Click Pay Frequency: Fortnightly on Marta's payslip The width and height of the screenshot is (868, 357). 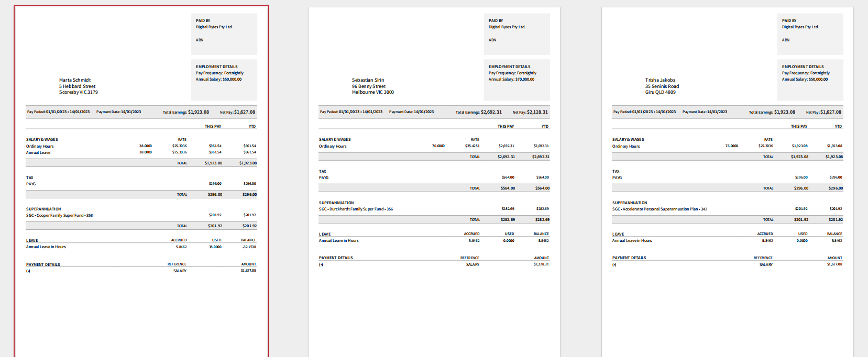point(219,73)
